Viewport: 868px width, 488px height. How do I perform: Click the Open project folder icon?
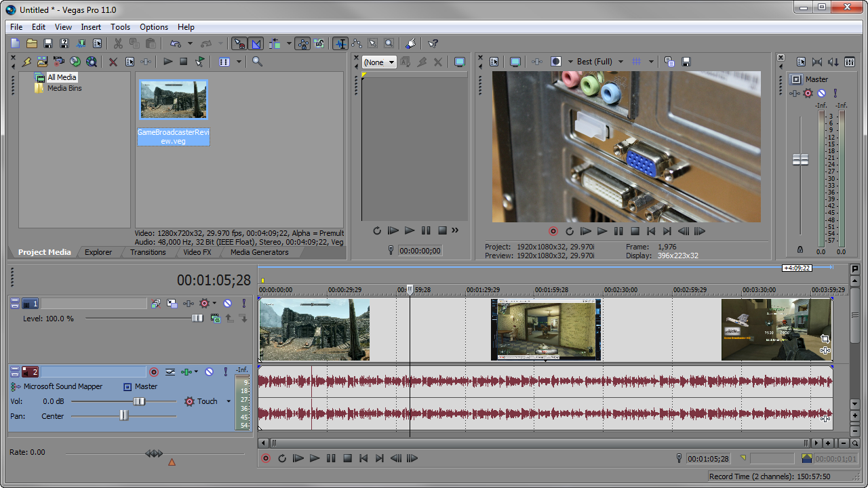pyautogui.click(x=32, y=43)
